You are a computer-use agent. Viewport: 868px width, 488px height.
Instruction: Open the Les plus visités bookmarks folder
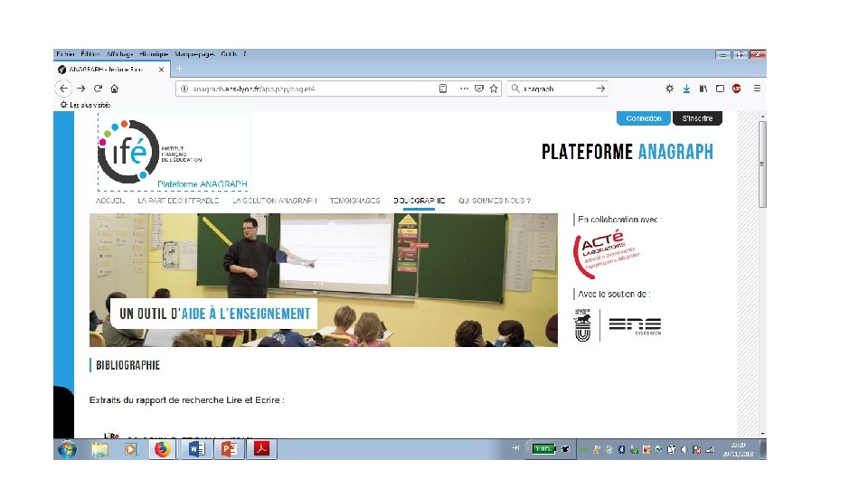point(85,105)
